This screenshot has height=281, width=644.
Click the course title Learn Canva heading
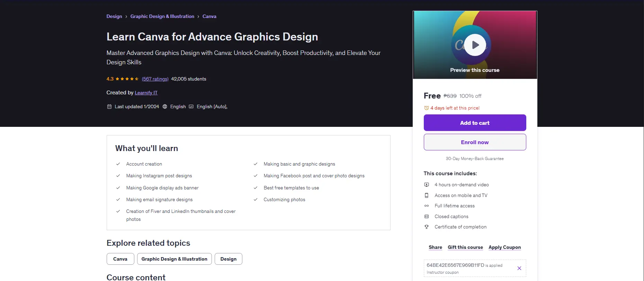[212, 37]
